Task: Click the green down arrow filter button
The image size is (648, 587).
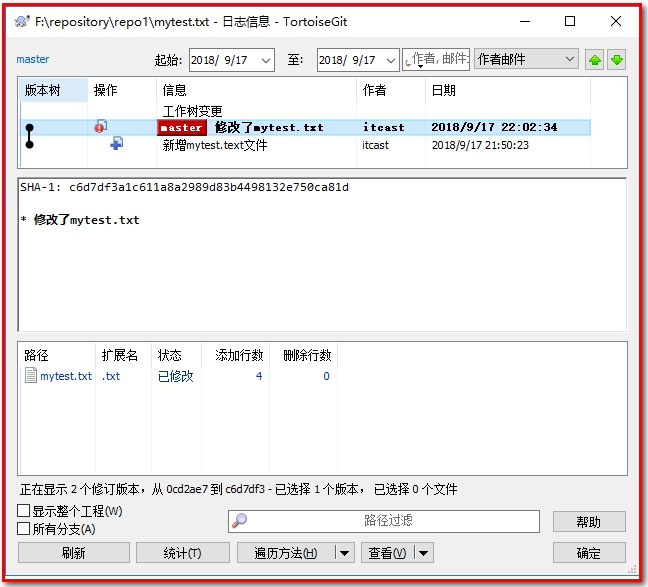Action: click(x=617, y=60)
